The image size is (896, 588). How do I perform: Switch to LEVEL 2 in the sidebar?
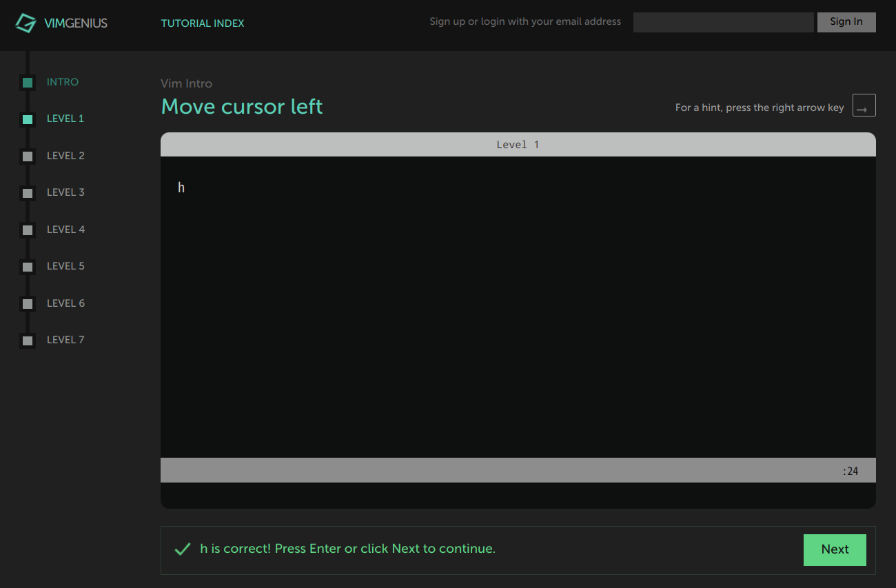pos(65,155)
